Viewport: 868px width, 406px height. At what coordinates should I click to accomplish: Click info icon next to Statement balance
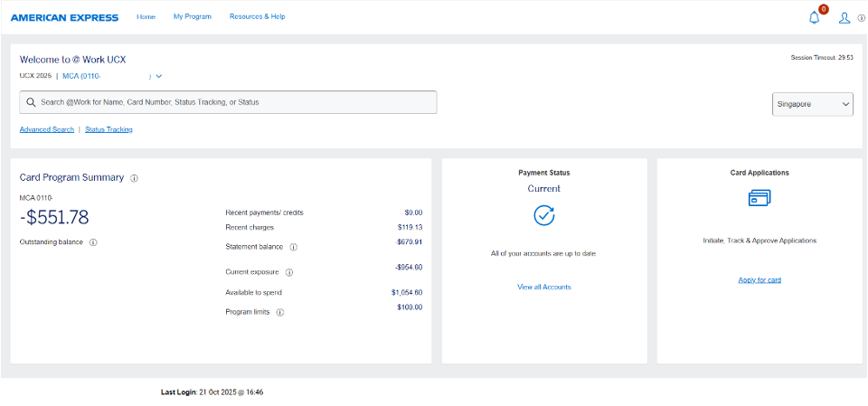(x=293, y=247)
